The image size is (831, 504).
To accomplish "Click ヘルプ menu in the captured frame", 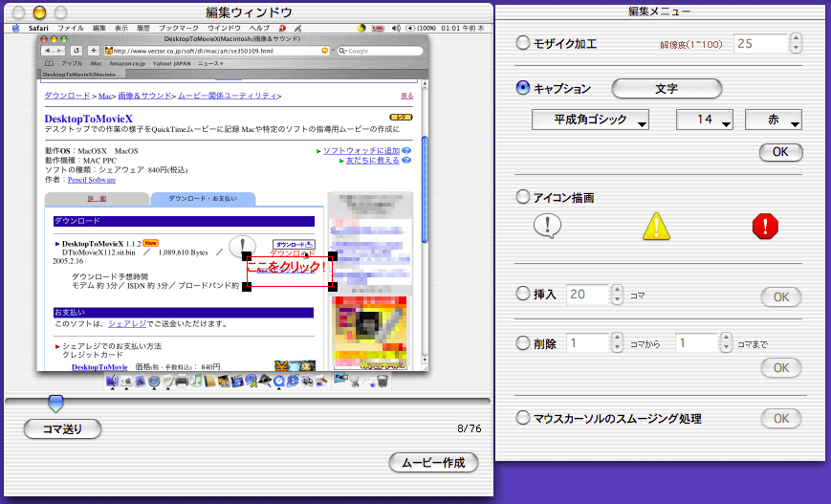I will pos(259,28).
